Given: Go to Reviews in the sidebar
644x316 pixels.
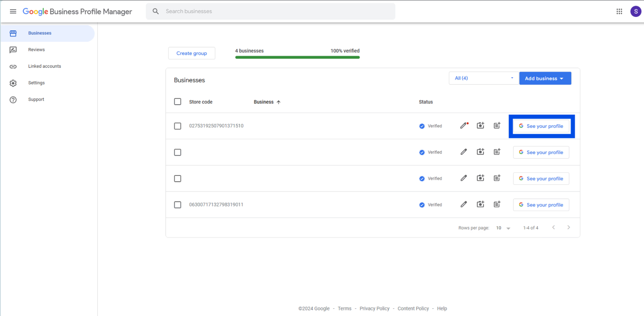Looking at the screenshot, I should tap(36, 50).
